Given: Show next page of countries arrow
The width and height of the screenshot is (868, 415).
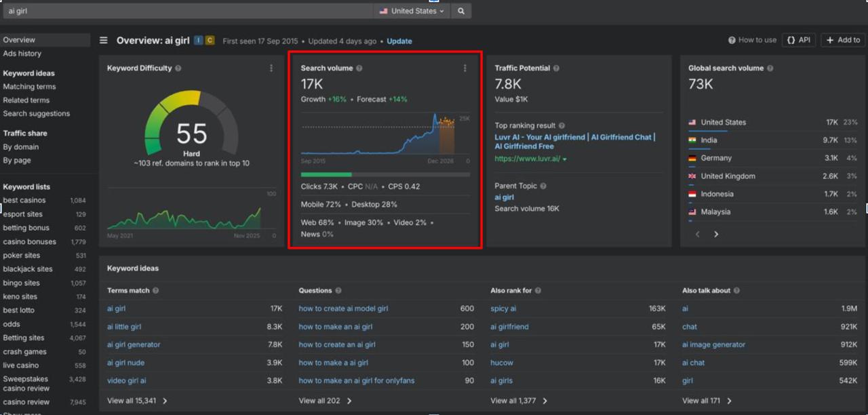Looking at the screenshot, I should [x=716, y=234].
